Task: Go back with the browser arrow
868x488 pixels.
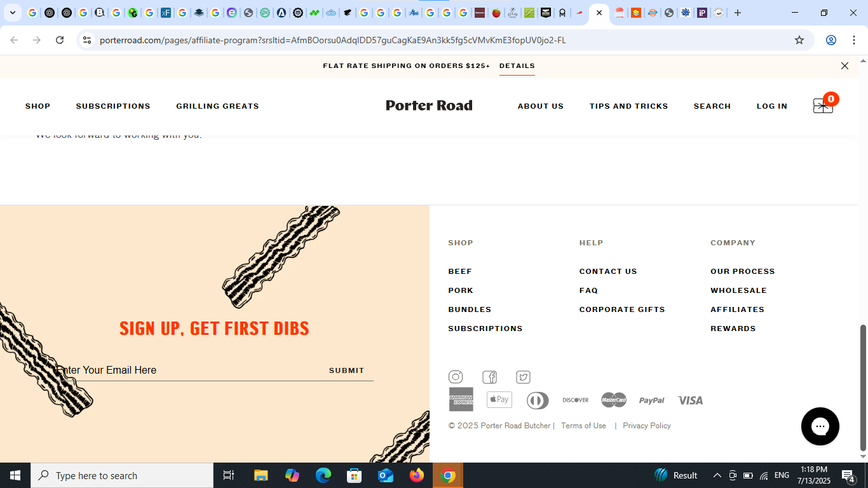Action: click(14, 40)
